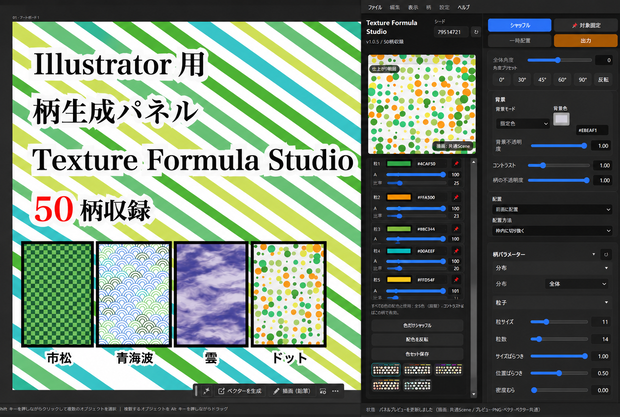This screenshot has width=620, height=417.
Task: Click the scroll up arrow of color list
Action: [473, 162]
